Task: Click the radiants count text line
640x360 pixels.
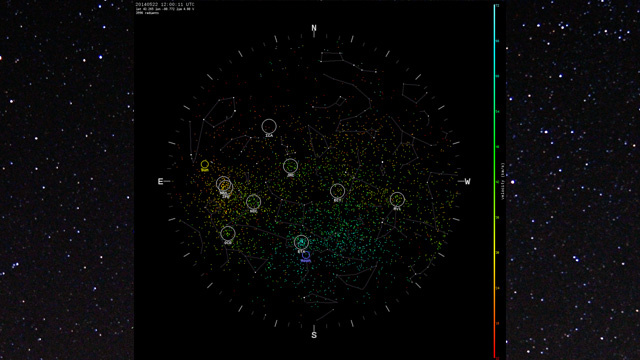Action: click(147, 13)
